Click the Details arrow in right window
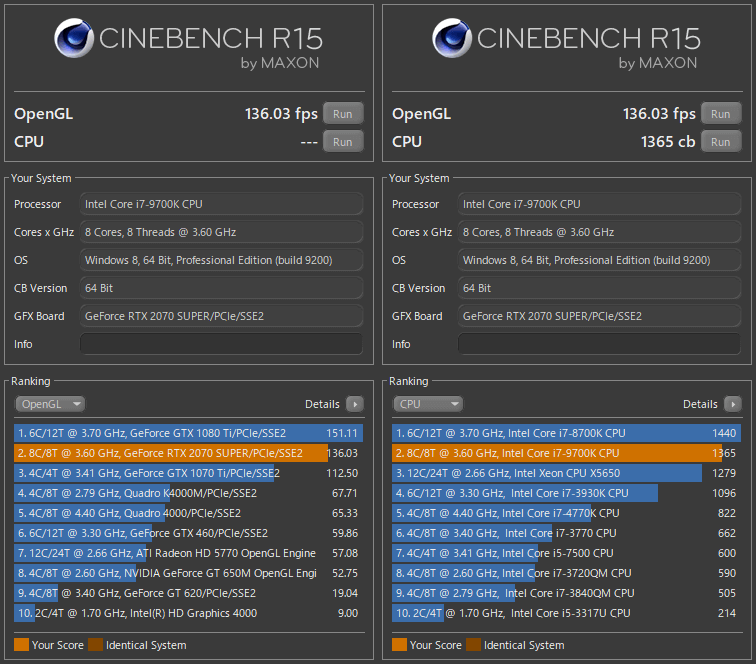 tap(733, 404)
